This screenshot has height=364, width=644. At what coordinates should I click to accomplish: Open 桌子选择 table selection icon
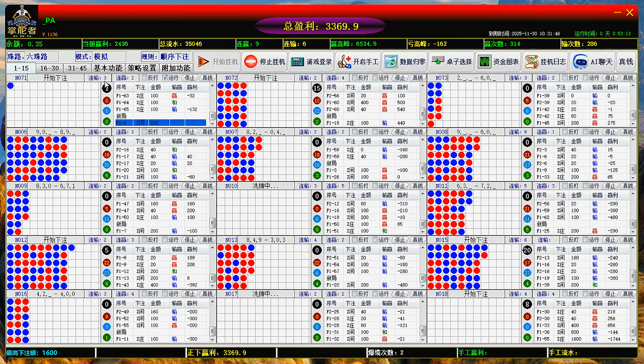pos(438,62)
